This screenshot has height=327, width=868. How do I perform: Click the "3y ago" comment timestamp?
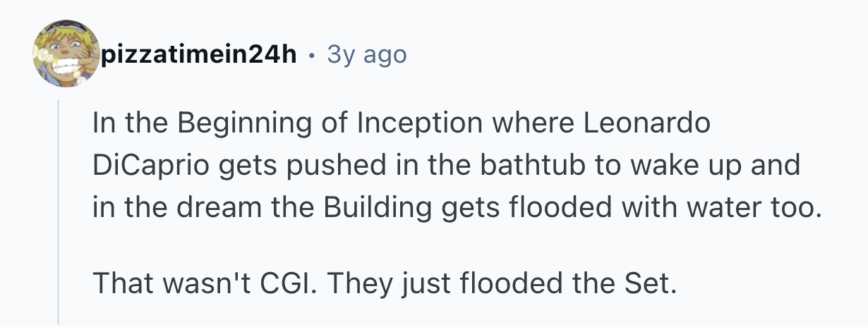(367, 54)
